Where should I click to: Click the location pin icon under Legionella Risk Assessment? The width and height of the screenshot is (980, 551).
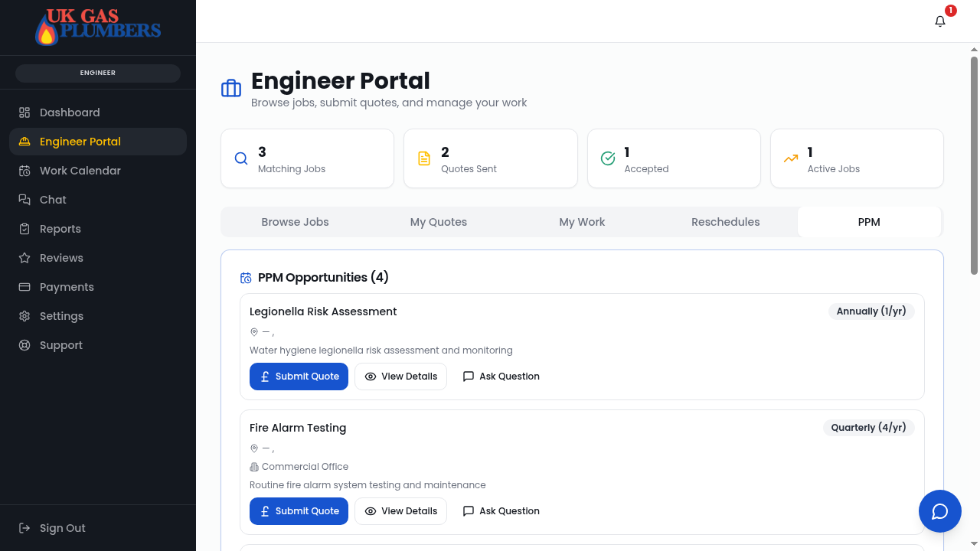pyautogui.click(x=254, y=332)
